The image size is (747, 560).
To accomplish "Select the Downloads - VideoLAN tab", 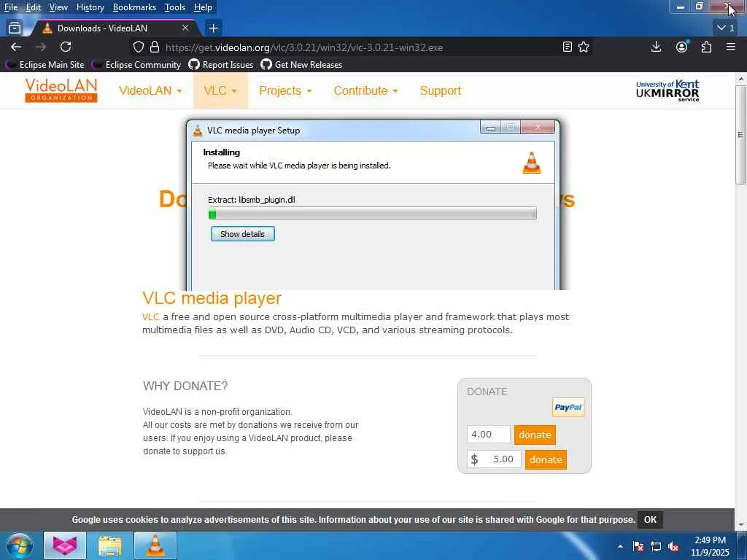I will coord(115,28).
